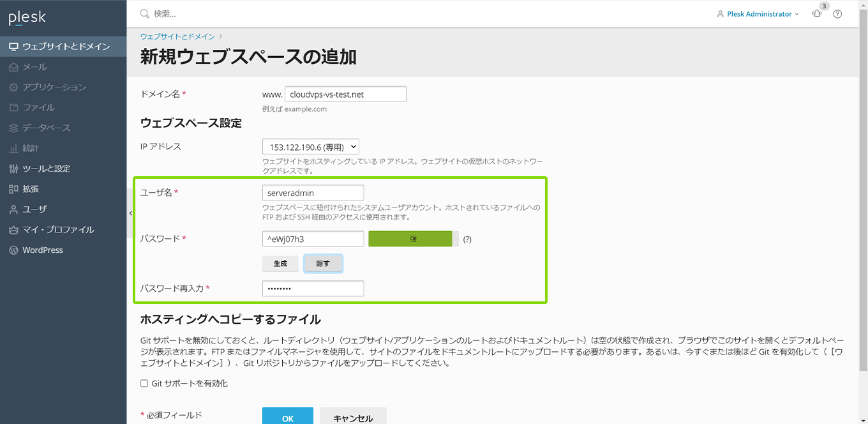868x424 pixels.
Task: Open ツールと設定 (Tools & Settings) icon
Action: 13,168
